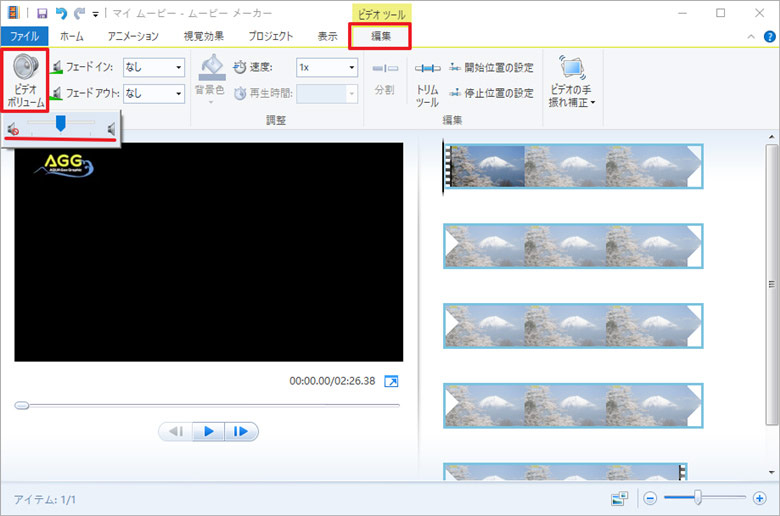Click the thumbnail size switch icon
Viewport: 780px width, 516px height.
click(x=620, y=497)
